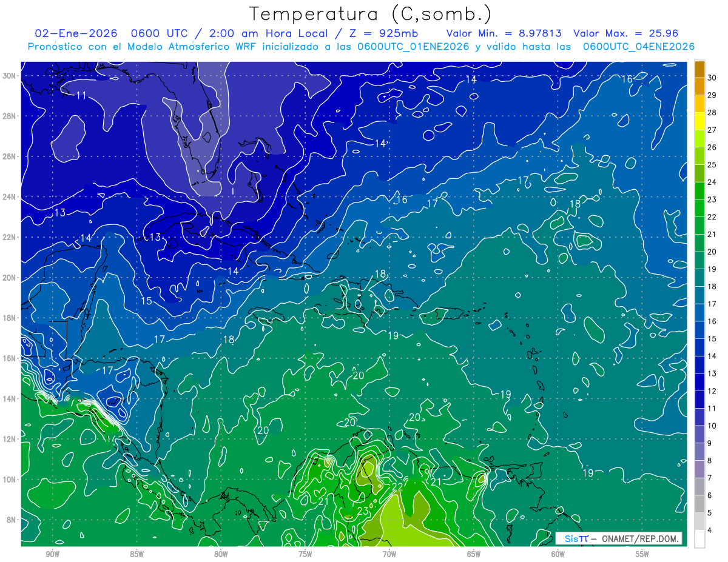Click the 70W longitude axis label

pyautogui.click(x=389, y=554)
